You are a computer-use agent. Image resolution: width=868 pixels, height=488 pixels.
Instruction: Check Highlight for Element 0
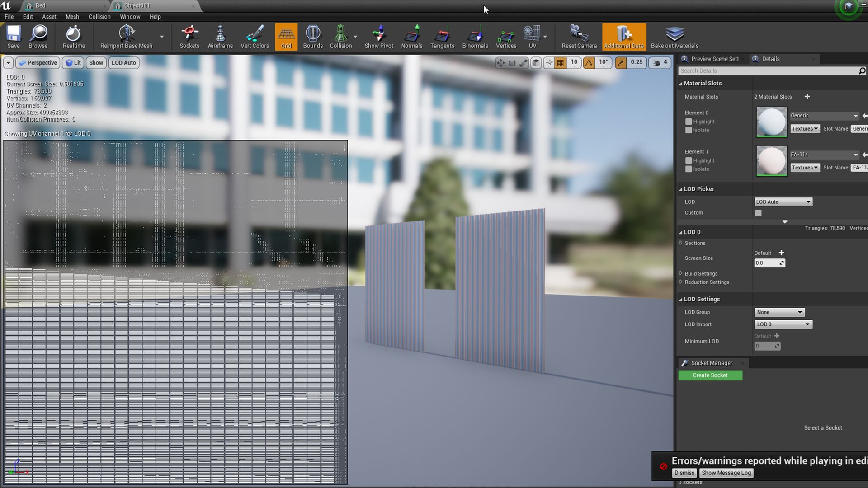coord(689,122)
